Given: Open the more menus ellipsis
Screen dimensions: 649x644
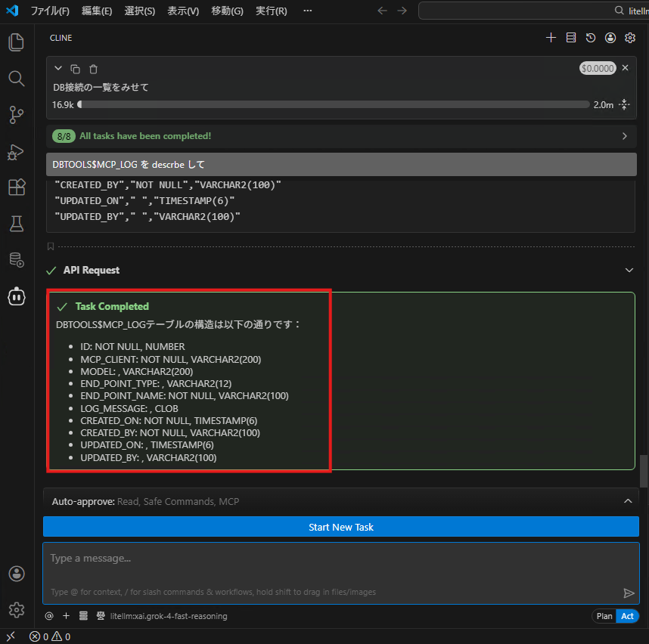Looking at the screenshot, I should coord(308,11).
